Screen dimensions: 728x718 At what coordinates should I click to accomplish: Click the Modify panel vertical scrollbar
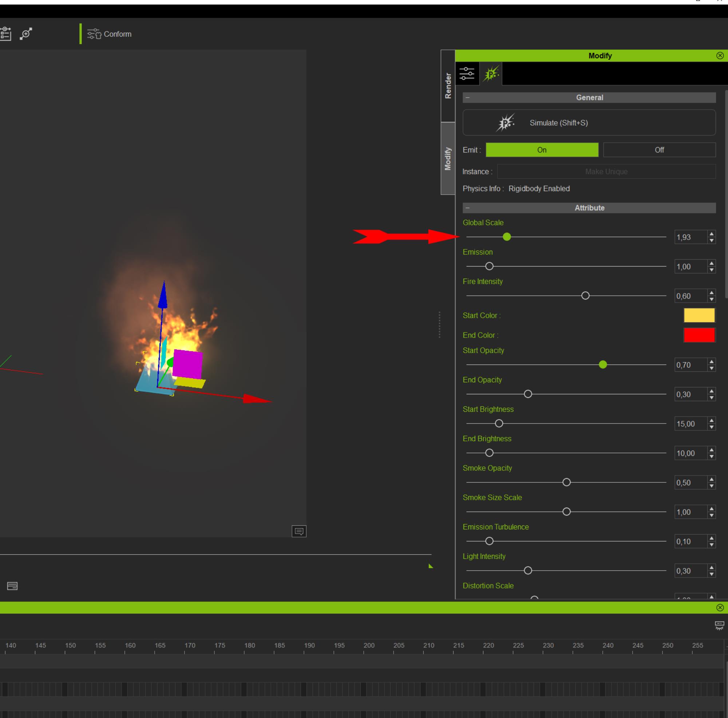click(x=726, y=194)
